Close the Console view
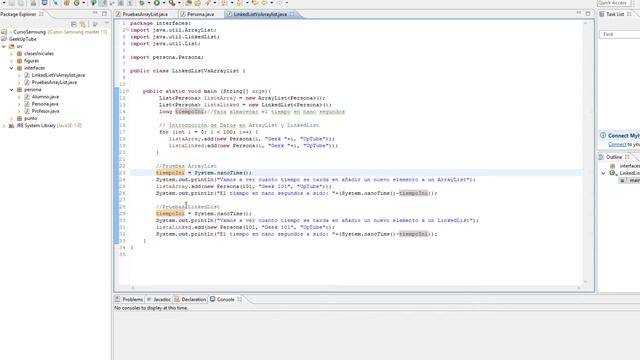This screenshot has height=360, width=640. 240,299
